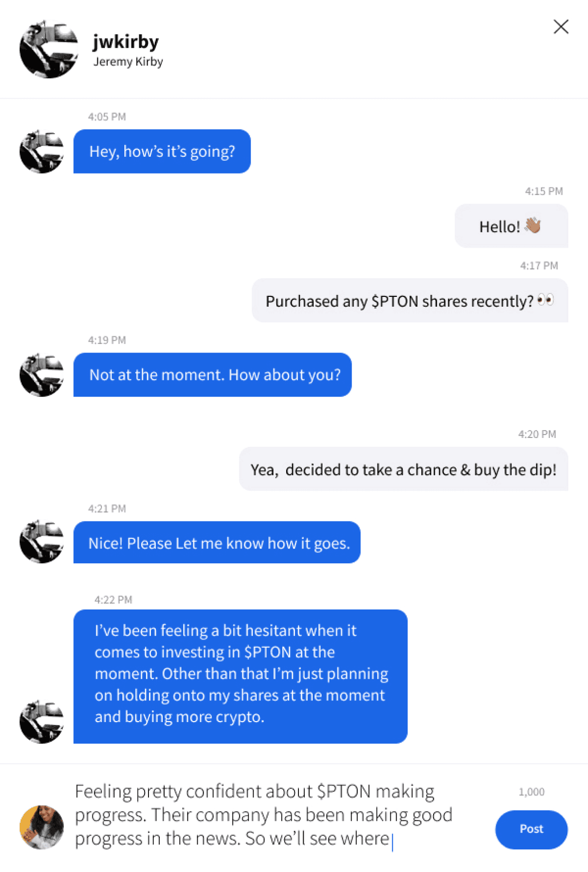Select the 'Hey, how's it's going?' message bubble
Screen dimensions: 588x872
pos(162,151)
